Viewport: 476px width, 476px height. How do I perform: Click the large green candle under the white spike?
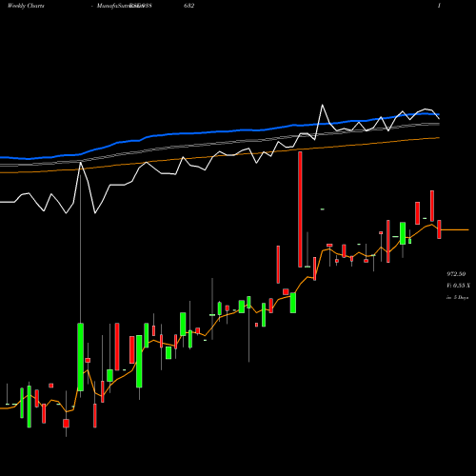point(81,357)
